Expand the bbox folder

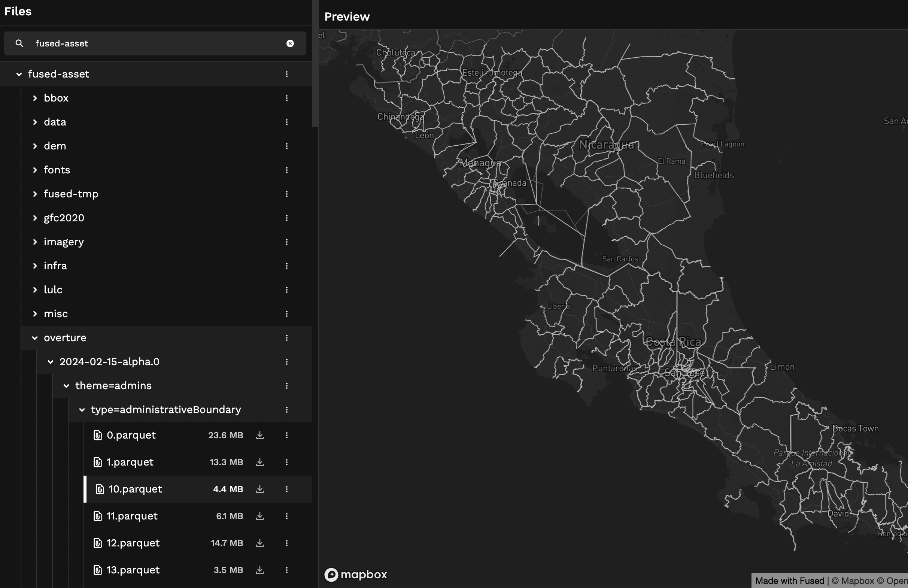pyautogui.click(x=34, y=98)
